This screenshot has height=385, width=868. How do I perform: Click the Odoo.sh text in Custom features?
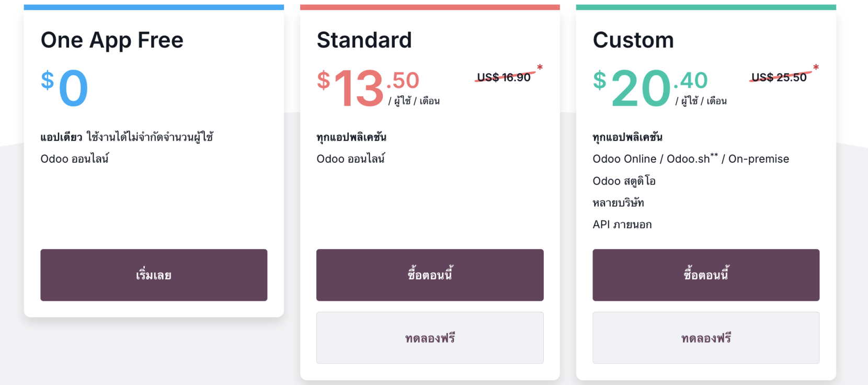tap(688, 159)
